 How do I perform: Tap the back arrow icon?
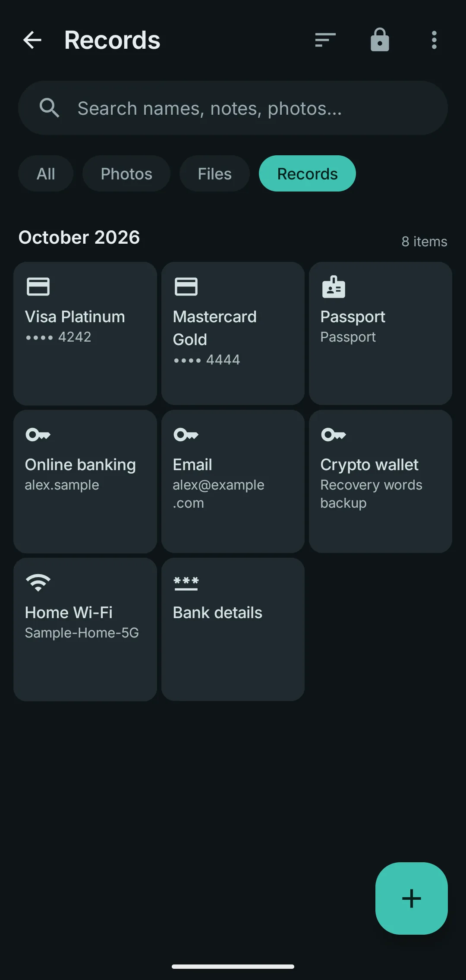click(32, 40)
